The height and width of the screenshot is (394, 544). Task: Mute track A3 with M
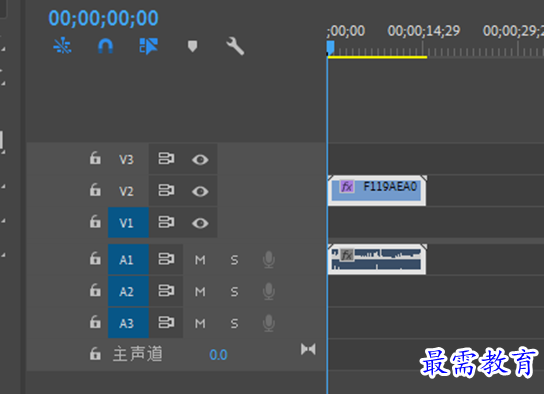tap(200, 324)
